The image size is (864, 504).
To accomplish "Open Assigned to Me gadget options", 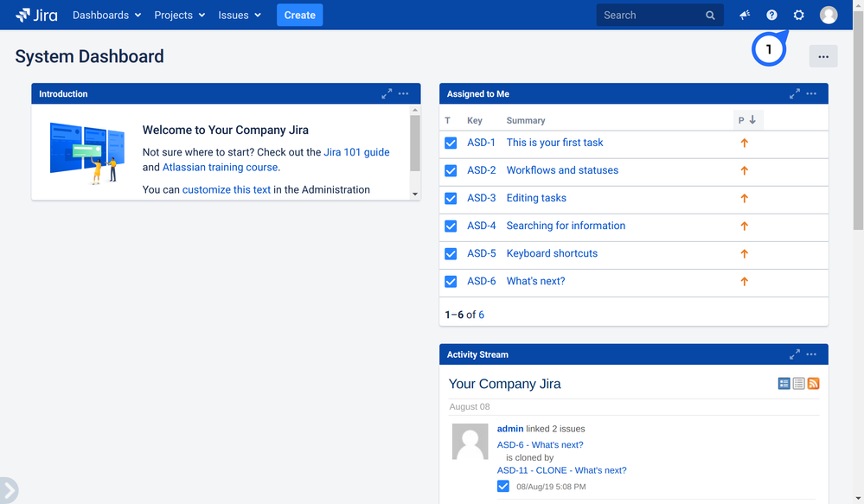I will point(811,93).
